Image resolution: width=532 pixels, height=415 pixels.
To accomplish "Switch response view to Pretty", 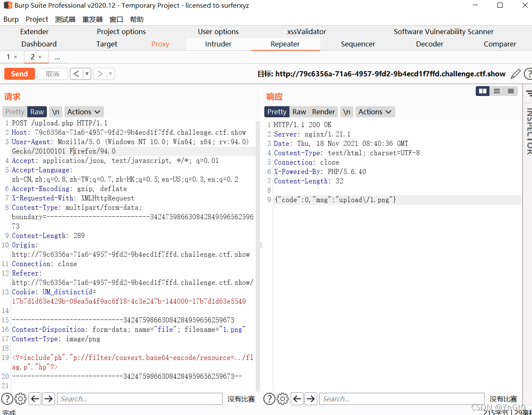I will 277,112.
